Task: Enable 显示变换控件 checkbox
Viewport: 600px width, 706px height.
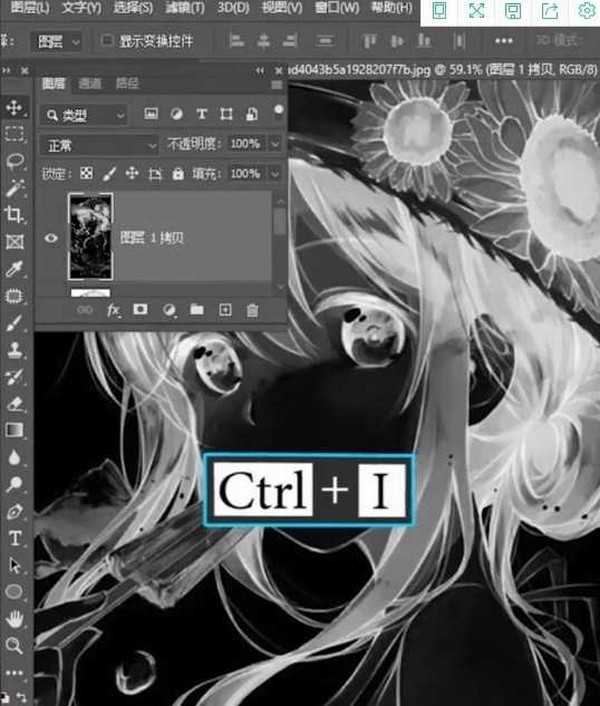Action: point(107,41)
